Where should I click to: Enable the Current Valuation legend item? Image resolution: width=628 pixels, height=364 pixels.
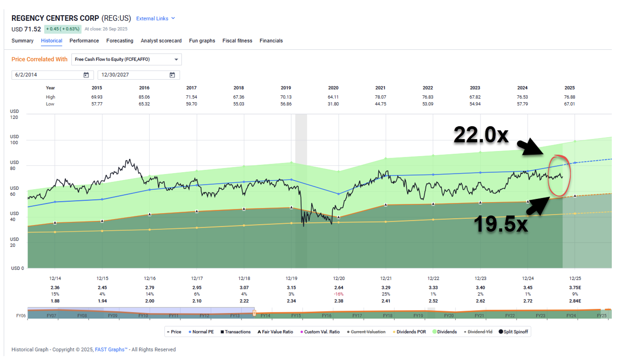click(x=368, y=332)
